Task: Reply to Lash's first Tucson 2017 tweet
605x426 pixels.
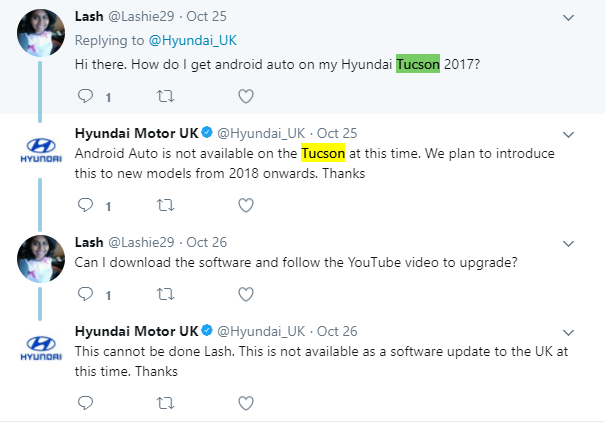Action: coord(85,97)
